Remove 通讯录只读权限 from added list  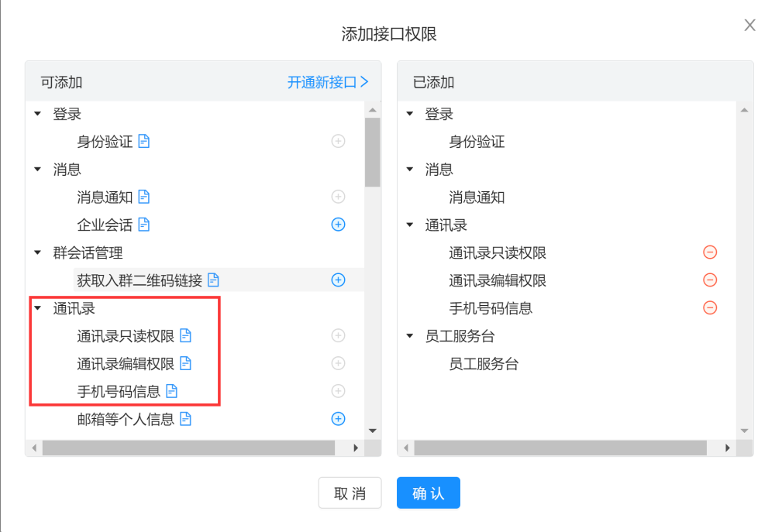pyautogui.click(x=710, y=252)
